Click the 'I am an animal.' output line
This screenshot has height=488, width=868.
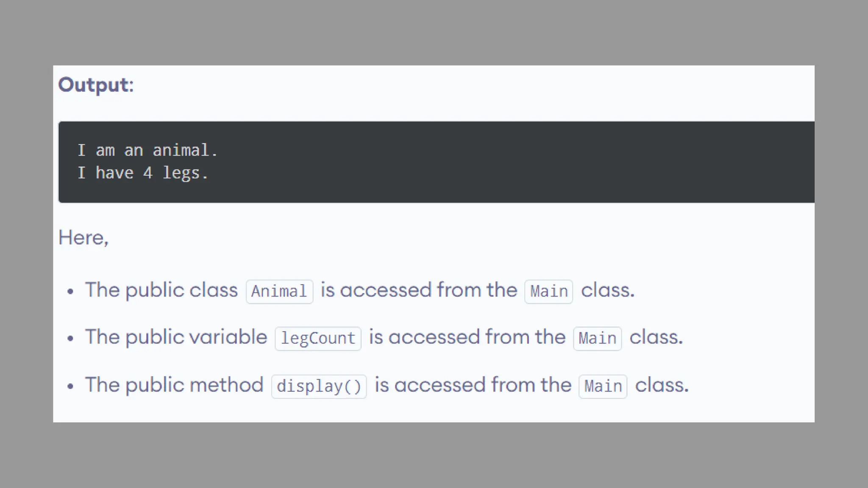tap(147, 150)
